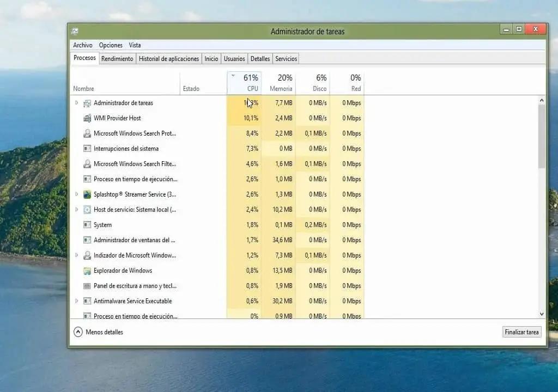Click the WMI Provider Host icon
Screen dimensions: 558x392
[x=87, y=118]
